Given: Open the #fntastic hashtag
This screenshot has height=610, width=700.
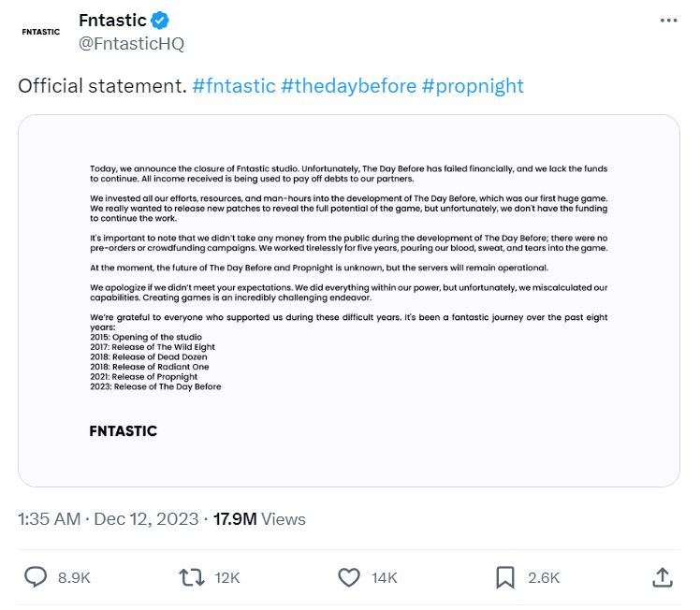Looking at the screenshot, I should (x=234, y=86).
